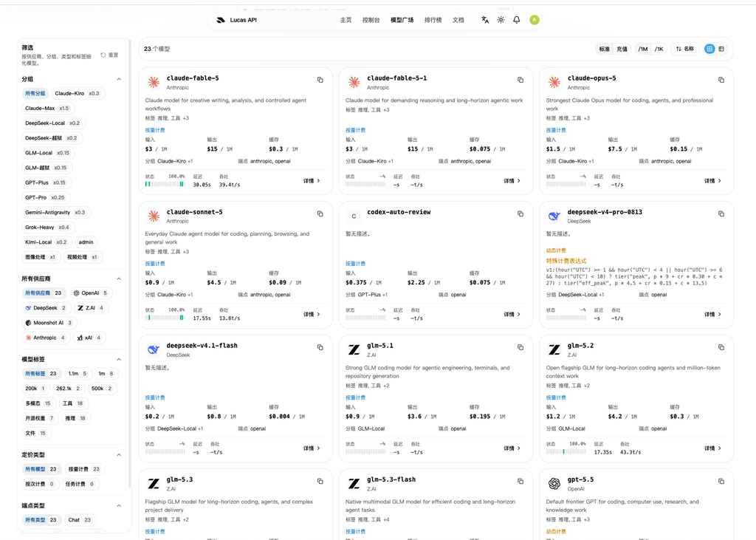Click the claude-fable-5 status uptime bar

coord(165,185)
